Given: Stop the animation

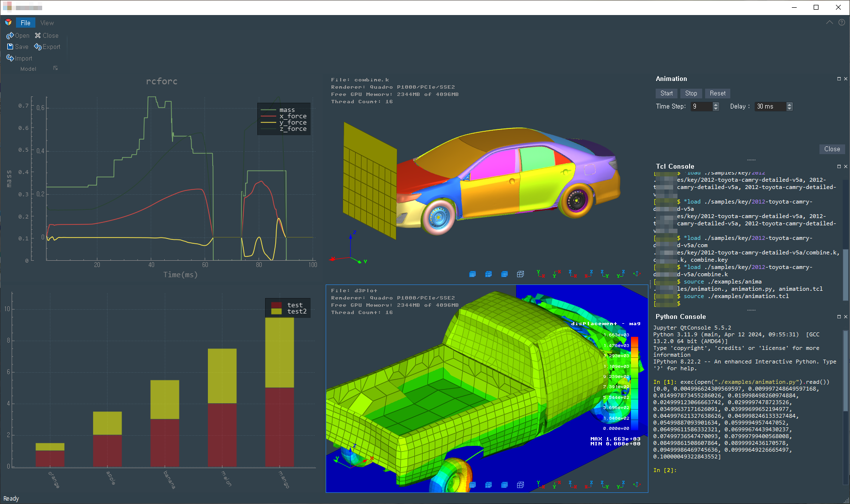Looking at the screenshot, I should (x=691, y=94).
